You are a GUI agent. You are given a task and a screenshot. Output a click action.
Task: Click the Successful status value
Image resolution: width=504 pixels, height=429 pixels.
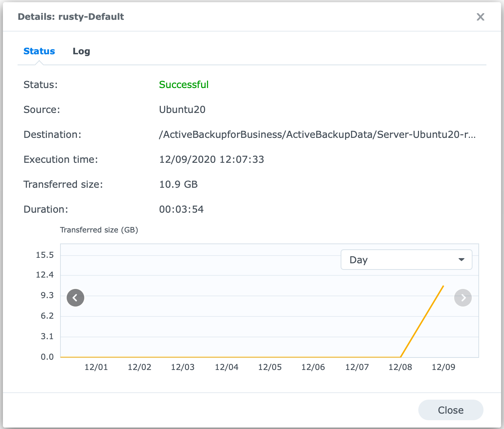[184, 85]
